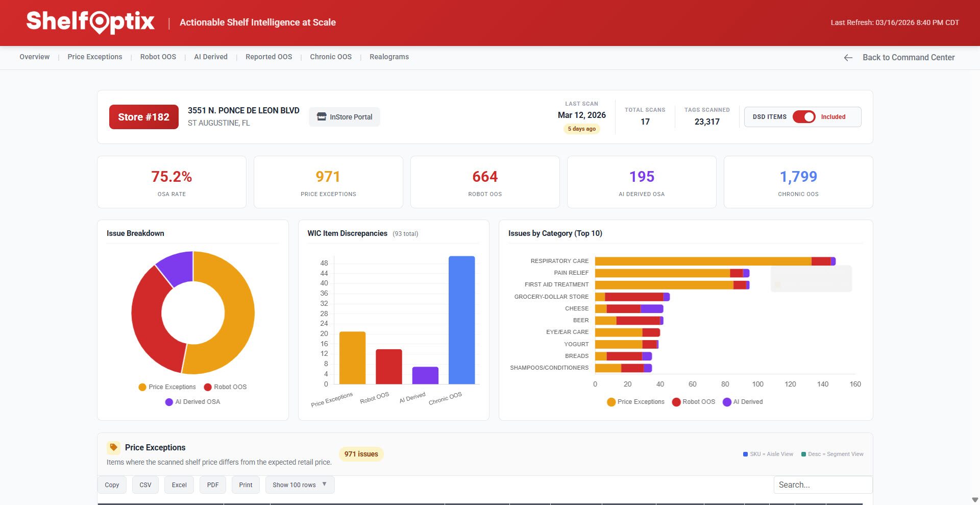
Task: Click the Last Refresh timestamp
Action: point(895,22)
